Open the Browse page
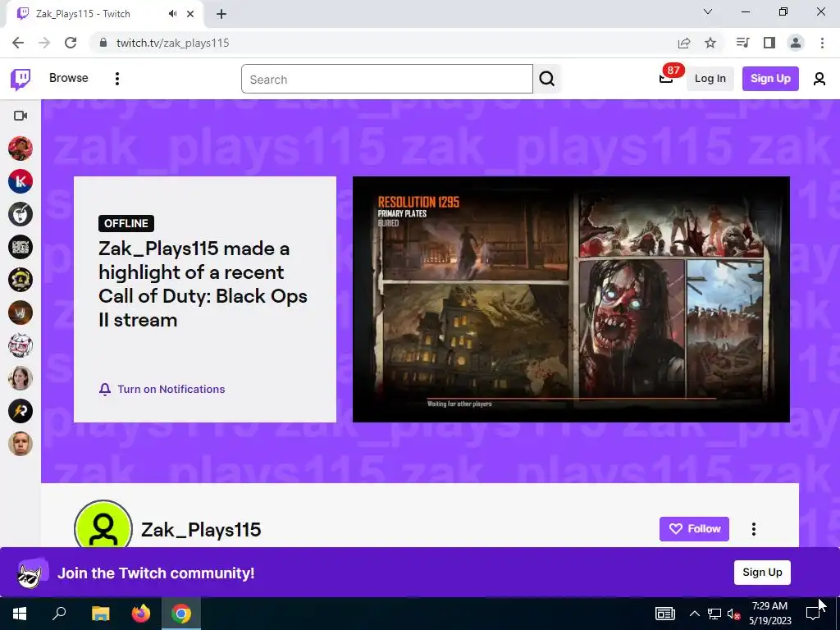The width and height of the screenshot is (840, 630). (69, 78)
